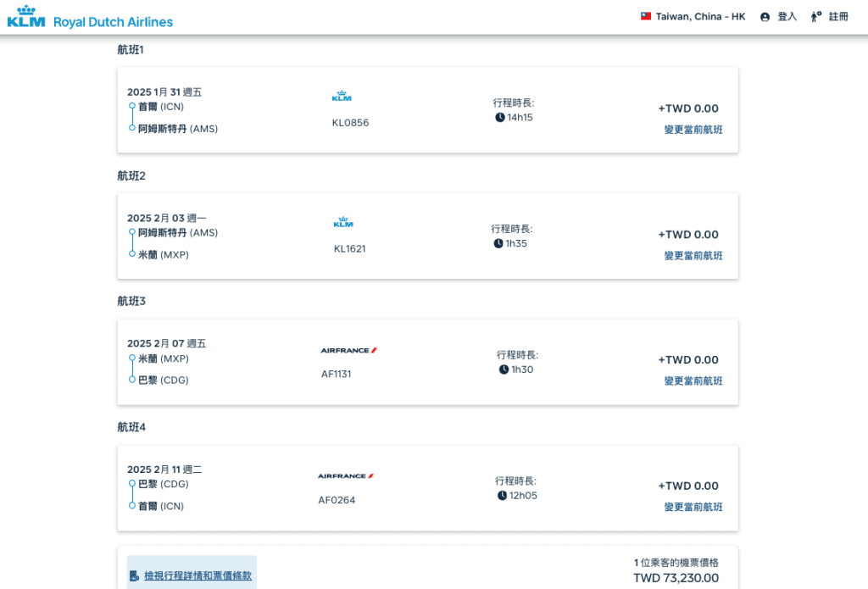Click date 2025 1月 31 週五
The image size is (868, 589).
pos(164,92)
